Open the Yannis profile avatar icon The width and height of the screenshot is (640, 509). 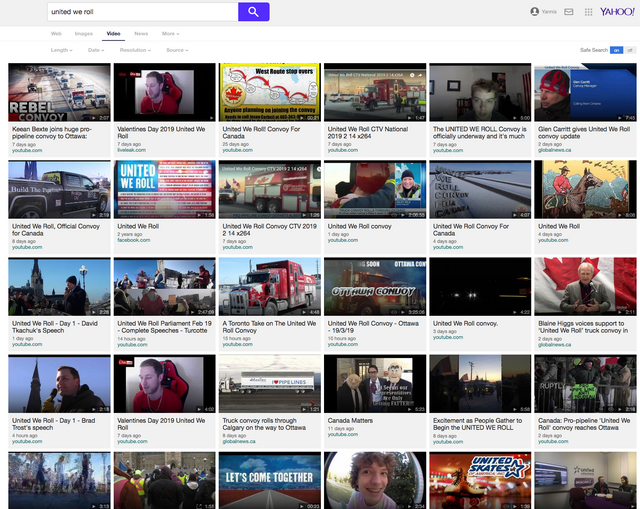(534, 12)
